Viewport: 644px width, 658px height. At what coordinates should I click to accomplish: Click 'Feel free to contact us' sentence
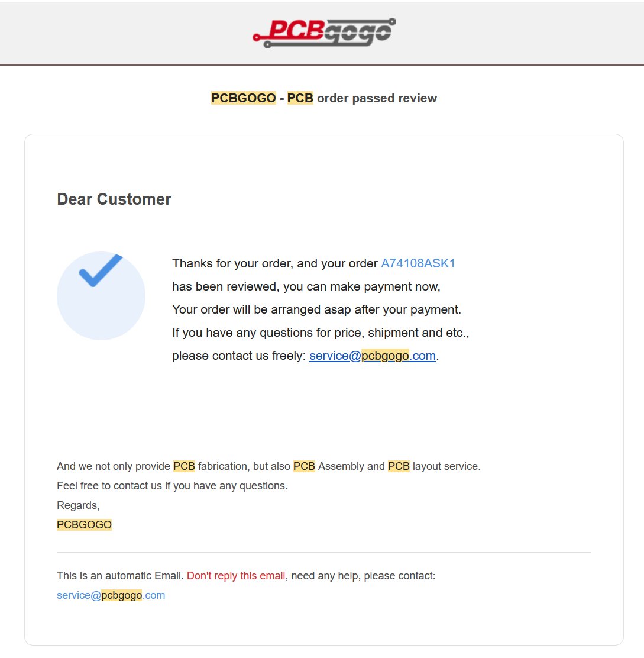point(172,486)
